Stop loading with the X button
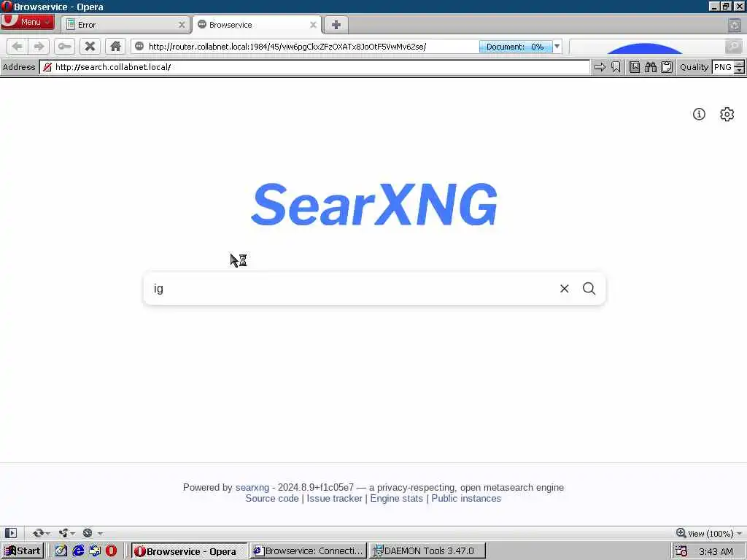Image resolution: width=747 pixels, height=560 pixels. [x=90, y=46]
